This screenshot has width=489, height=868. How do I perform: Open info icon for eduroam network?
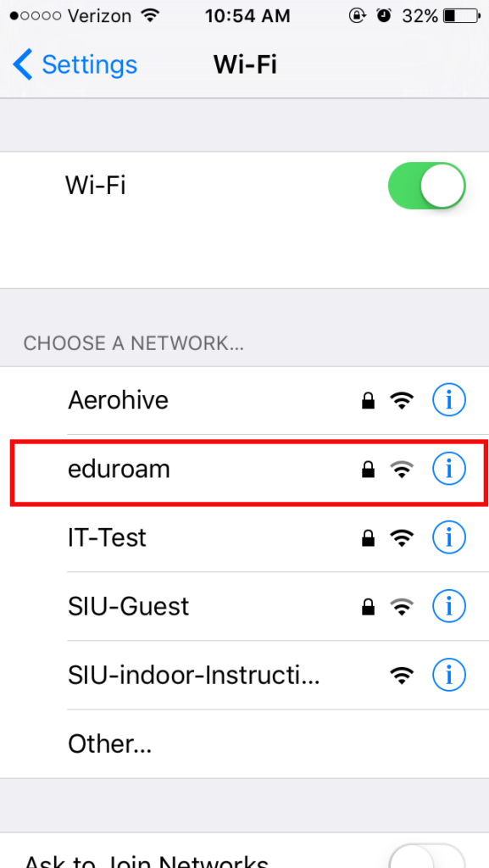click(448, 469)
